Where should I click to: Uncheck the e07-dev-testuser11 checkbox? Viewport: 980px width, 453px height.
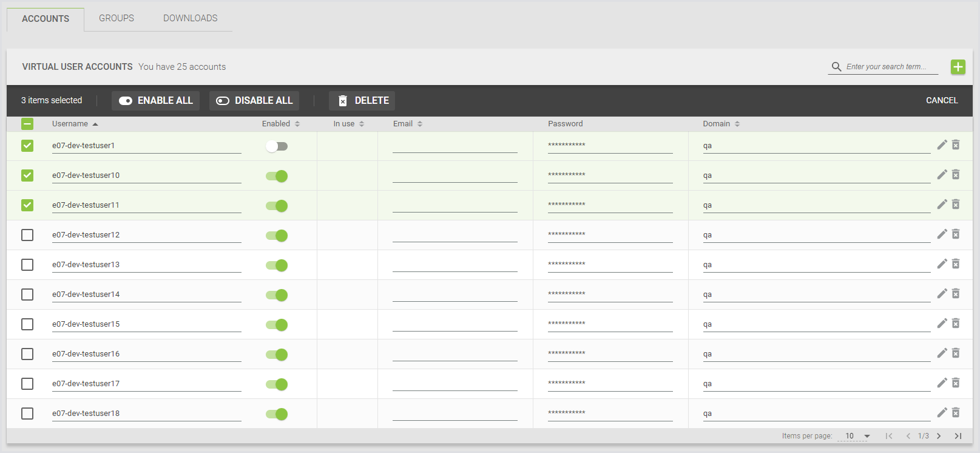(x=27, y=205)
